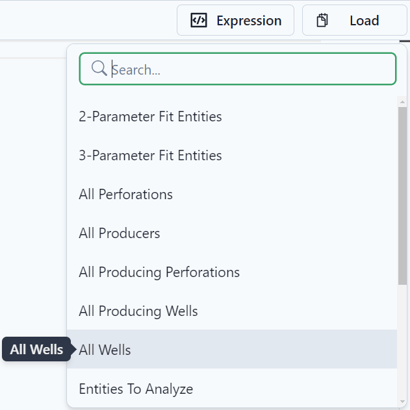This screenshot has width=410, height=410.
Task: Choose the highlighted All Wells item
Action: click(232, 350)
